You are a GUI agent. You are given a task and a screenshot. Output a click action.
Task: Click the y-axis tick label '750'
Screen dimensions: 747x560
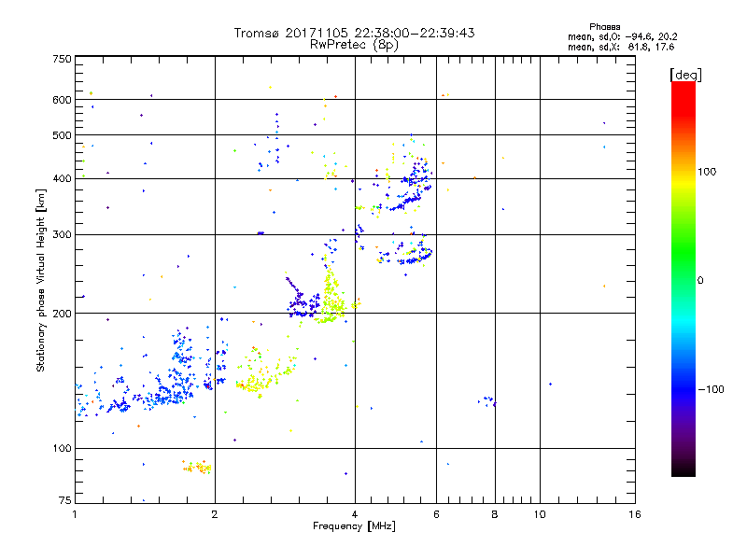click(62, 59)
